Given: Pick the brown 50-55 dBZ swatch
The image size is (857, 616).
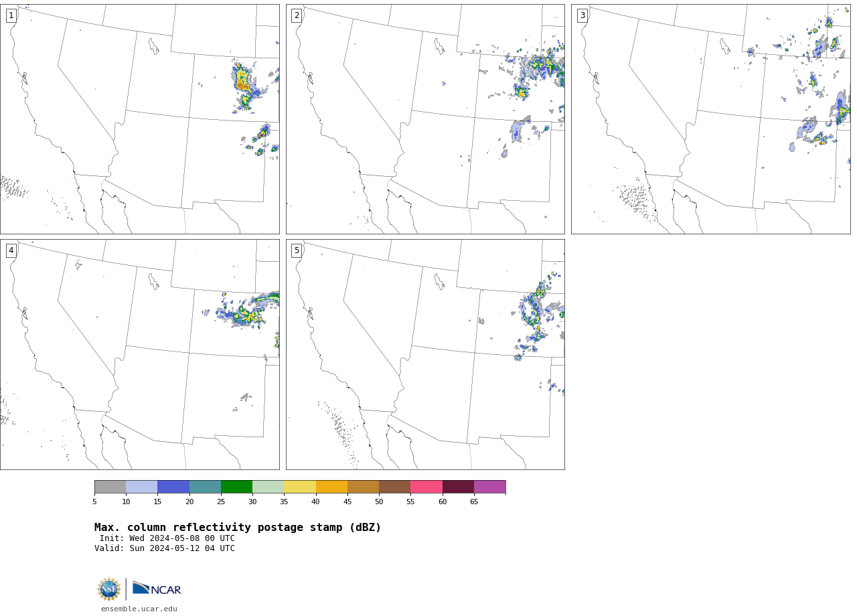Looking at the screenshot, I should coord(394,487).
